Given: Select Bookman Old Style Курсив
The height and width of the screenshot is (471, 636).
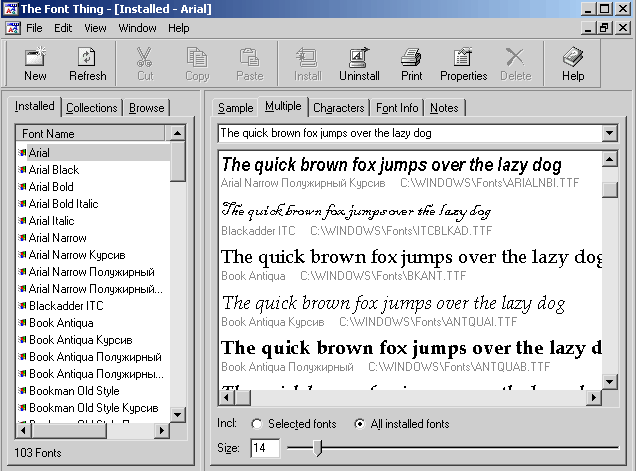Looking at the screenshot, I should tap(94, 408).
